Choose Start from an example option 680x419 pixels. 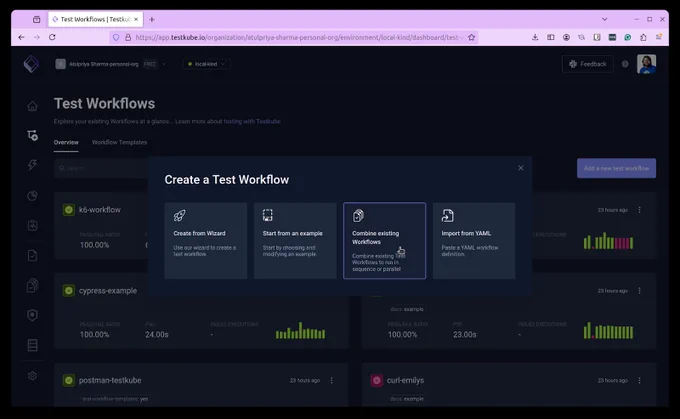tap(295, 241)
